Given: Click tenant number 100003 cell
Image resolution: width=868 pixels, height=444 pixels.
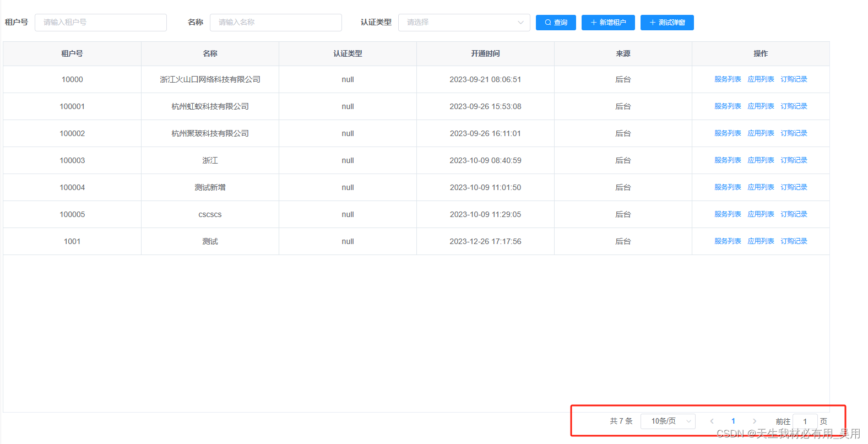Looking at the screenshot, I should point(72,160).
